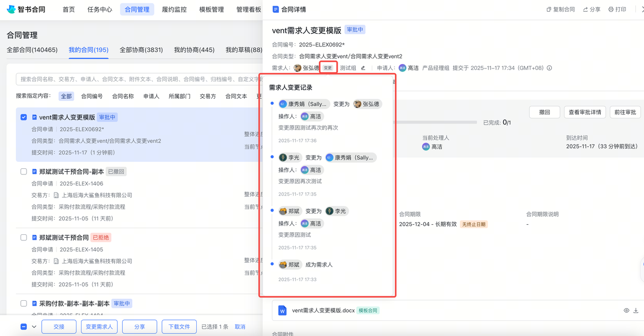Viewport: 644px width, 336px height.
Task: Switch to the 我的协商(445) tab
Action: click(194, 50)
